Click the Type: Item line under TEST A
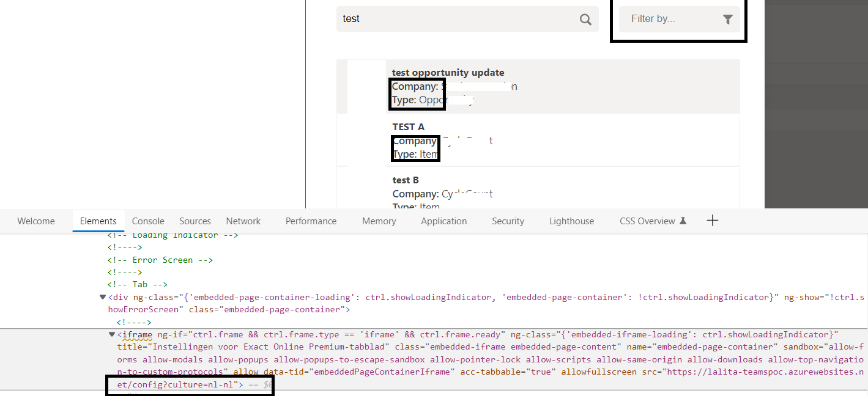The height and width of the screenshot is (396, 868). pyautogui.click(x=415, y=154)
